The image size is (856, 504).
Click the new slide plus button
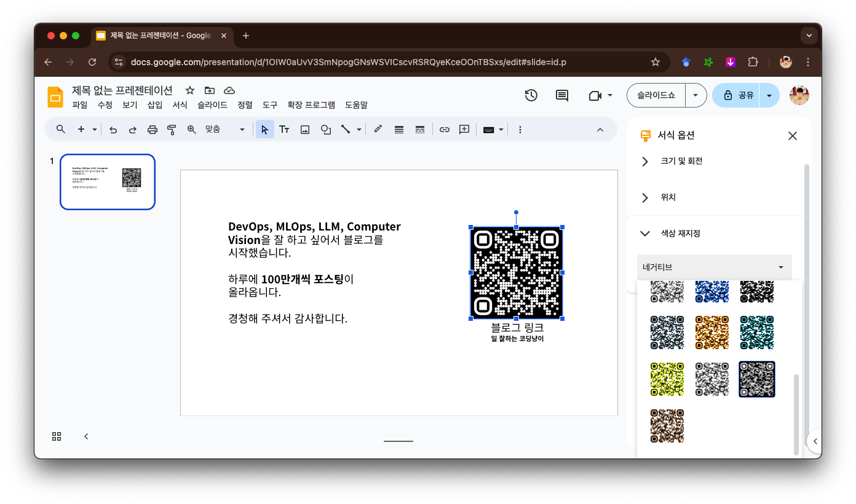[x=81, y=130]
